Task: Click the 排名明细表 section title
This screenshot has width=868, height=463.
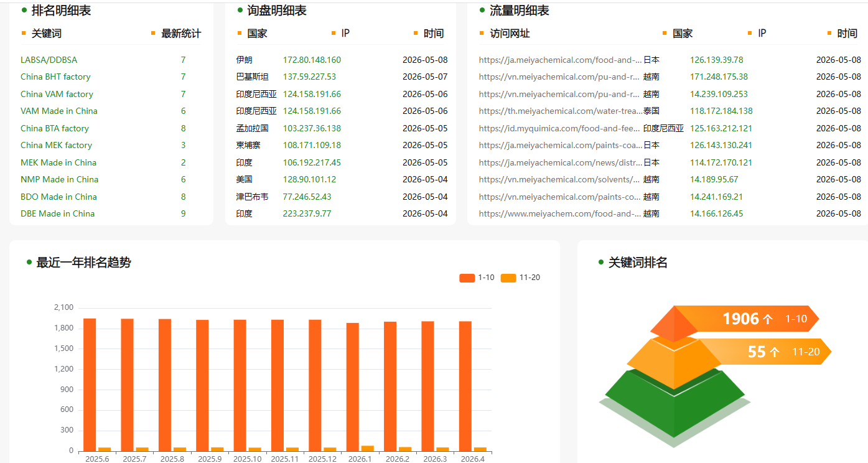Action: 62,11
